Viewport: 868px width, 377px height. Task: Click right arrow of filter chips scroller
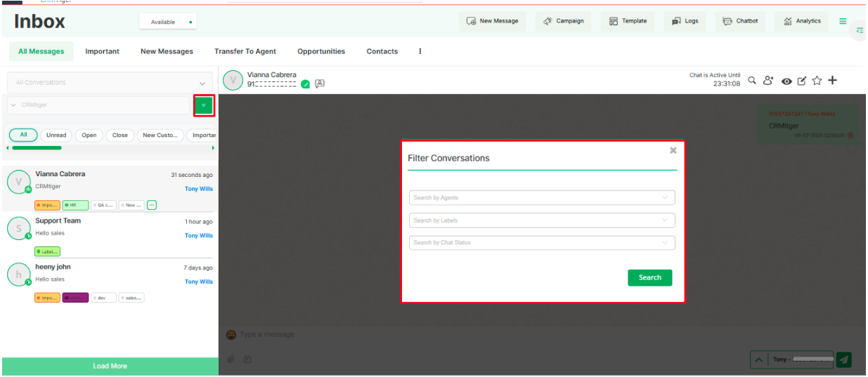pyautogui.click(x=213, y=148)
